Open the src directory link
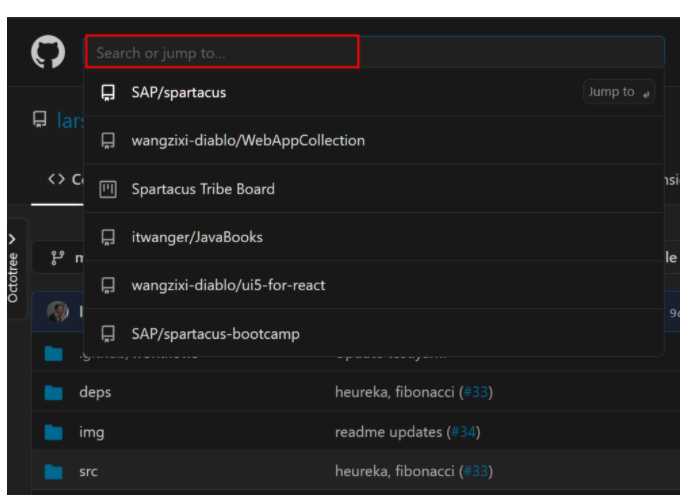Screen dimensions: 692x500 click(x=88, y=471)
